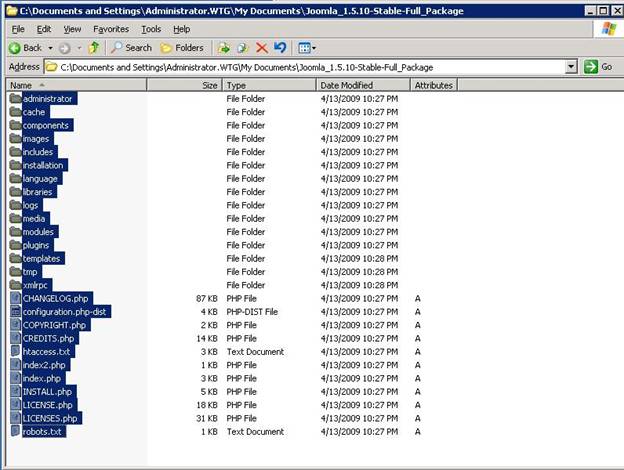The height and width of the screenshot is (470, 624).
Task: Select the language folder icon
Action: 16,178
